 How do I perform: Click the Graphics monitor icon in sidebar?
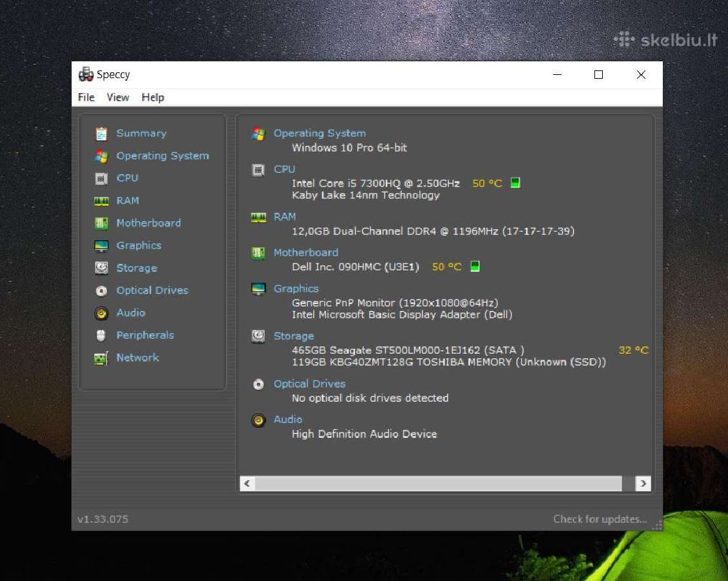pyautogui.click(x=101, y=246)
